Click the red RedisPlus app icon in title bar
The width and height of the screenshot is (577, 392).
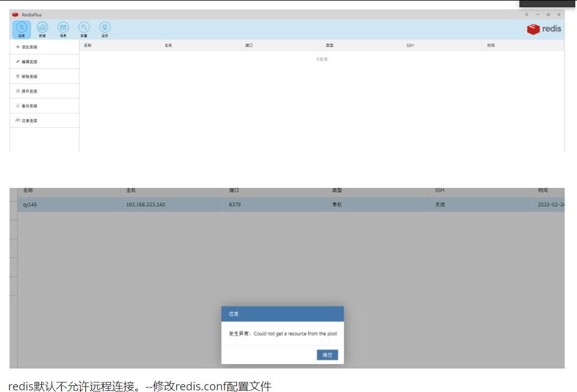point(15,15)
